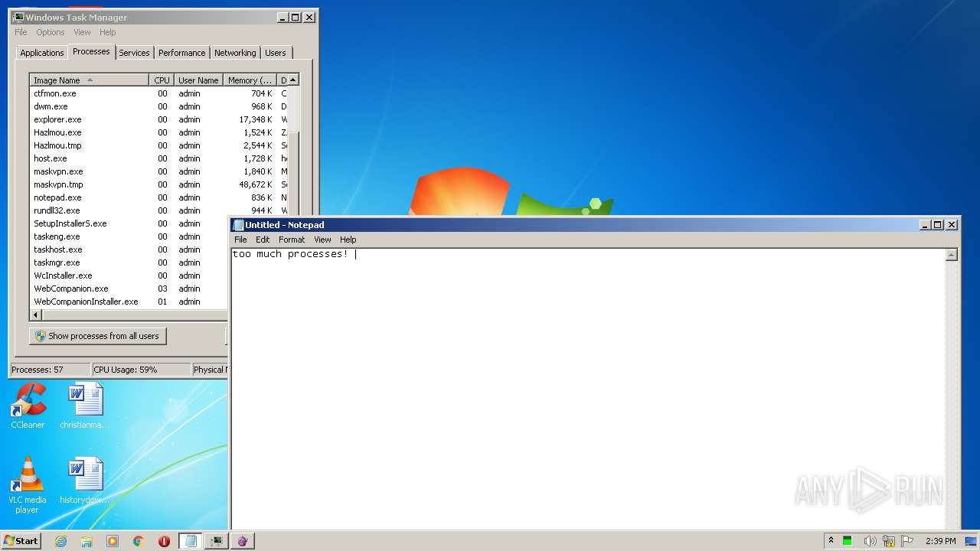The height and width of the screenshot is (551, 980).
Task: Click process list horizontal scroll-left arrow
Action: (35, 315)
